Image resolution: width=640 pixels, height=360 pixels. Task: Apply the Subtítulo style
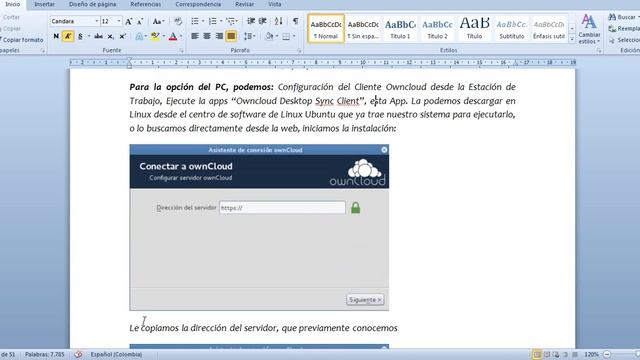pos(511,29)
